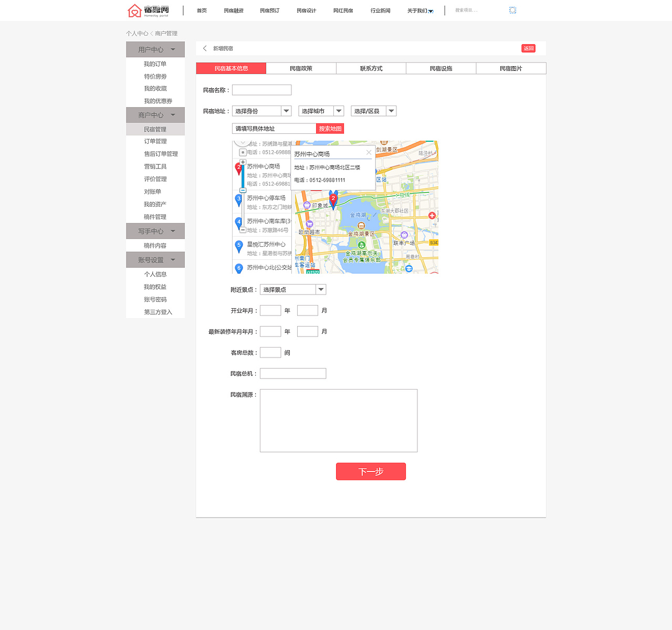
Task: Open 行业新闻 in the top navigation
Action: coord(380,10)
